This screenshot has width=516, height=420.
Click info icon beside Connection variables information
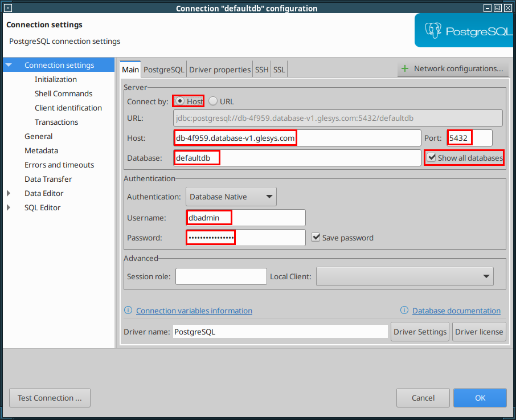[128, 310]
